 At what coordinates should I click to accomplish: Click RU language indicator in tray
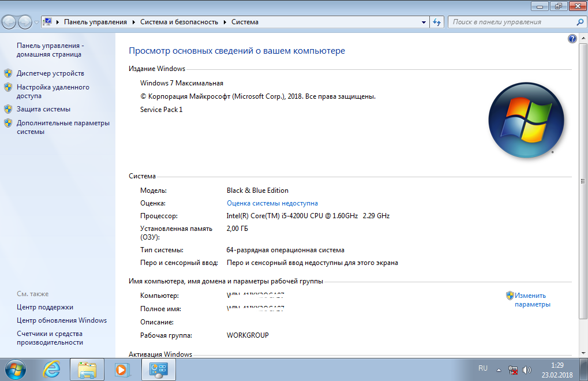(483, 368)
